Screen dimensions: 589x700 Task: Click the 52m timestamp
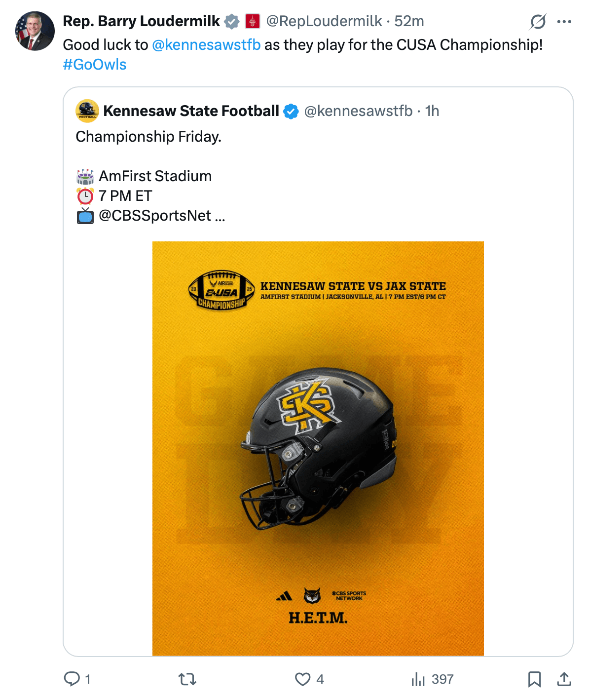[x=409, y=21]
